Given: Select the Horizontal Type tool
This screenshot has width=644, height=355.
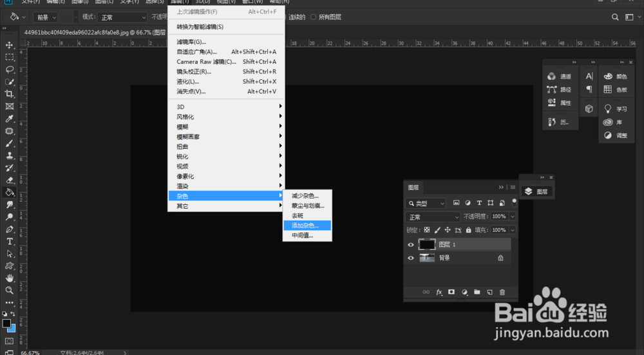Looking at the screenshot, I should [x=10, y=242].
